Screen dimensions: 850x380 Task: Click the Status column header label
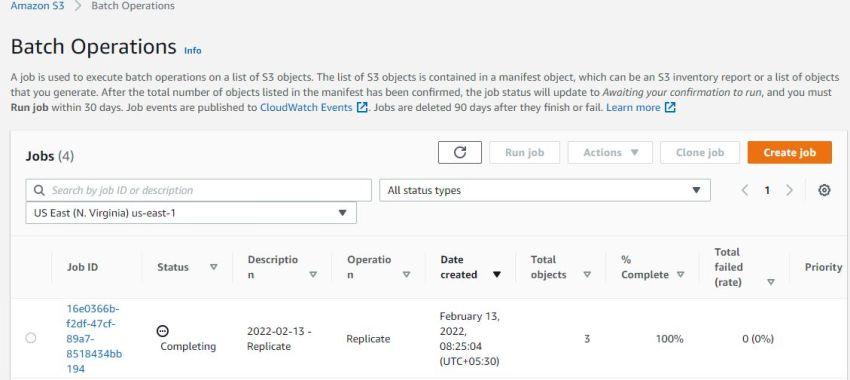pos(173,267)
